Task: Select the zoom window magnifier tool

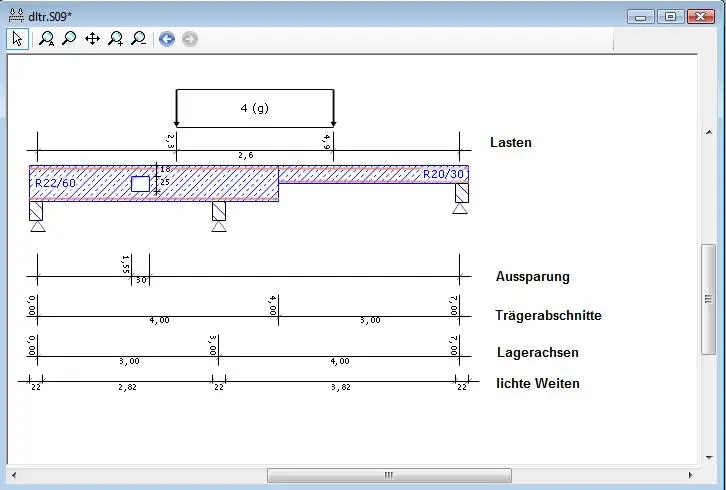Action: [x=69, y=38]
